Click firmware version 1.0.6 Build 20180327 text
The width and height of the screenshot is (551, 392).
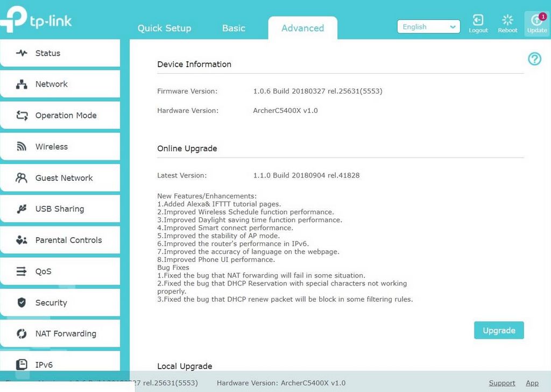click(317, 91)
